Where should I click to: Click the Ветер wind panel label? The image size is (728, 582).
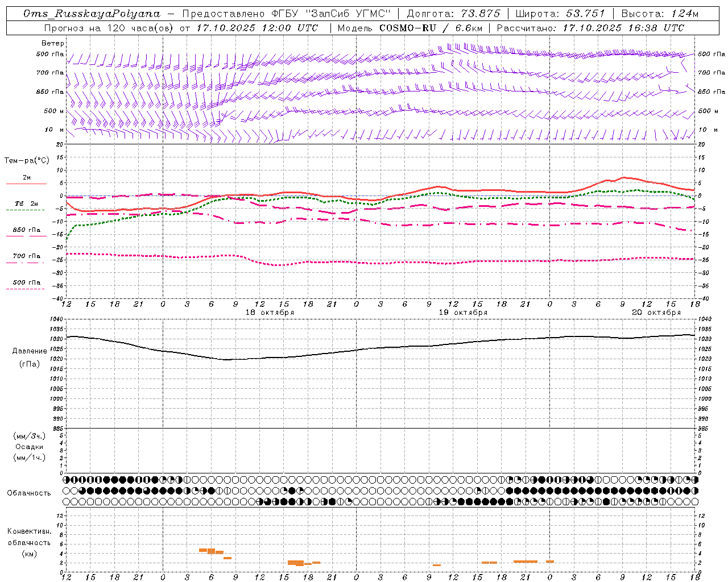coord(52,43)
